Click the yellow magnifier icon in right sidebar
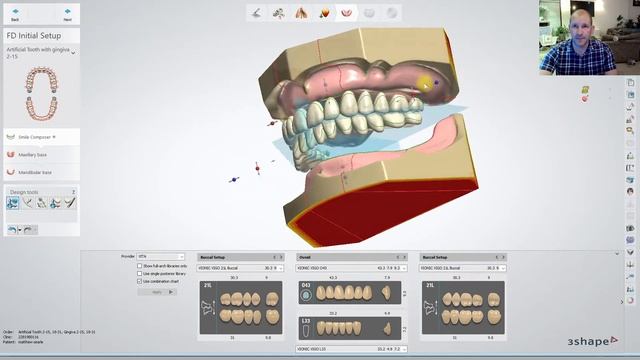The width and height of the screenshot is (640, 360). pos(630,131)
